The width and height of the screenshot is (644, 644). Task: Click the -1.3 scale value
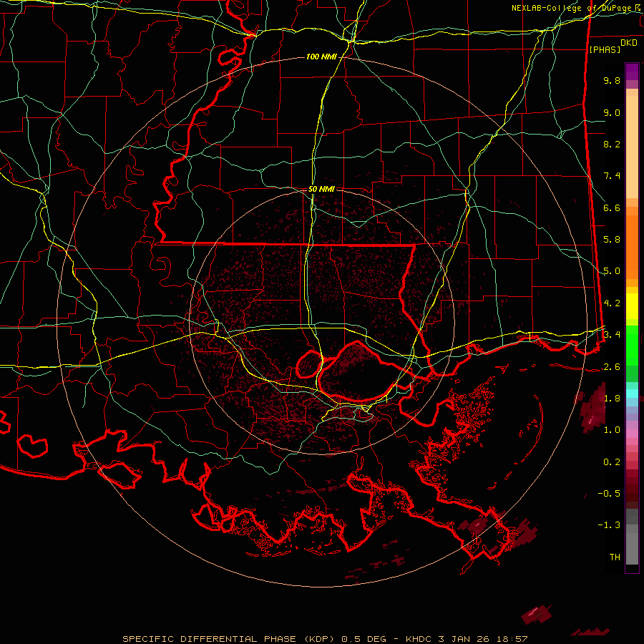click(609, 525)
